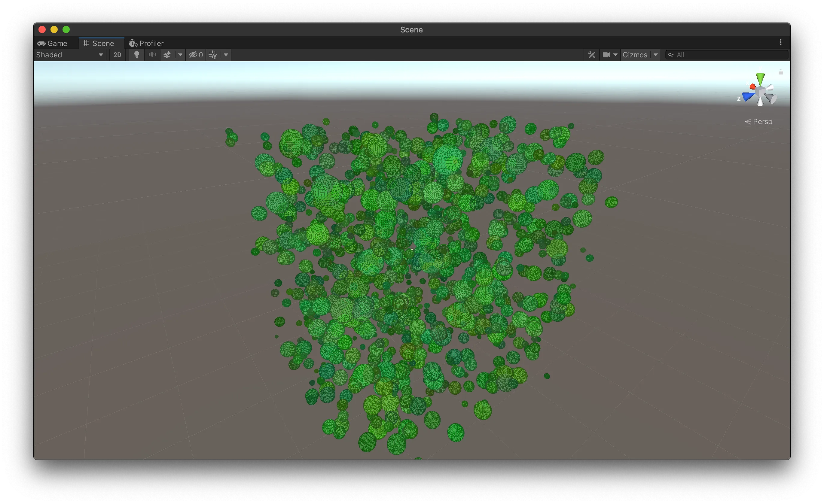This screenshot has width=824, height=504.
Task: Click the red X axis cone
Action: 752,87
